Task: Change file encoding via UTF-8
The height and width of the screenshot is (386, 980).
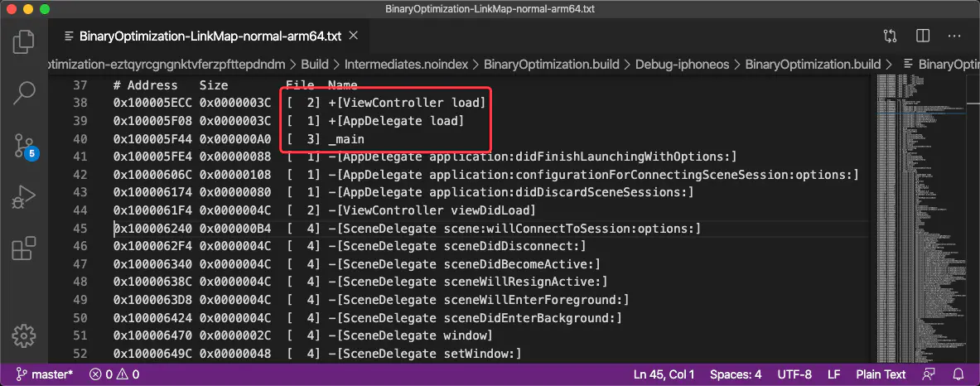Action: point(794,374)
